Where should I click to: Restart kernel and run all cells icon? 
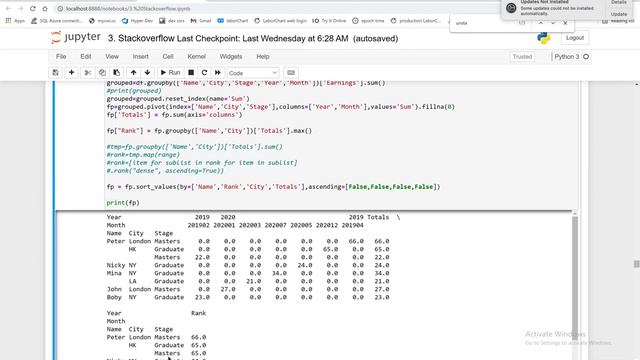tap(218, 73)
